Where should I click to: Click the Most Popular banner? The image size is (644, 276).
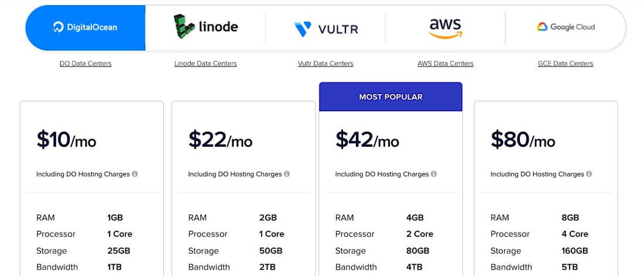point(390,96)
